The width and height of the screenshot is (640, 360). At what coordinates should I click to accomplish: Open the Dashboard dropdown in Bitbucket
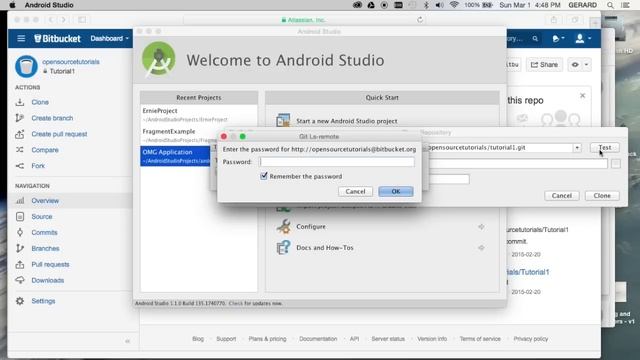click(x=109, y=38)
